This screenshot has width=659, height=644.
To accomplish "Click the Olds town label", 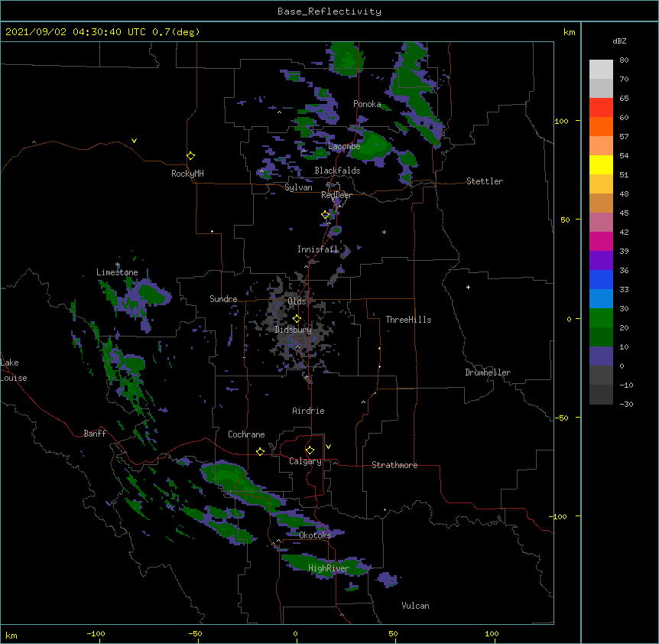I will (297, 301).
